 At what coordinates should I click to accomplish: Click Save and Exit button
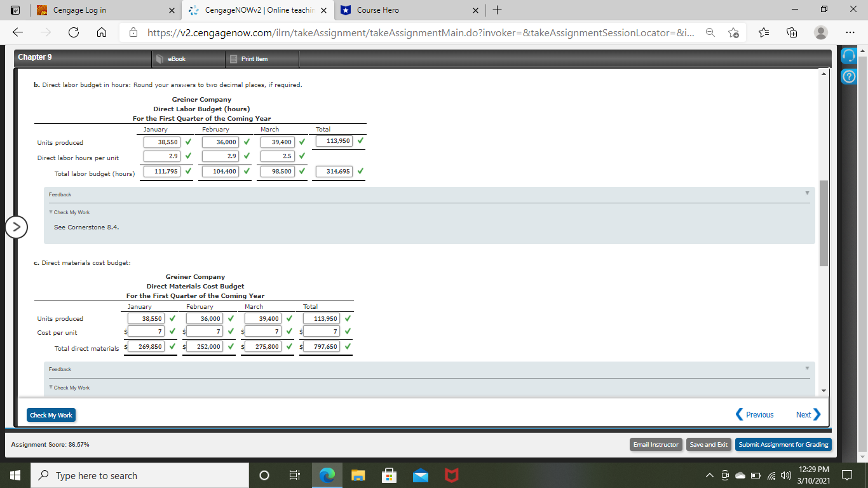(x=709, y=445)
